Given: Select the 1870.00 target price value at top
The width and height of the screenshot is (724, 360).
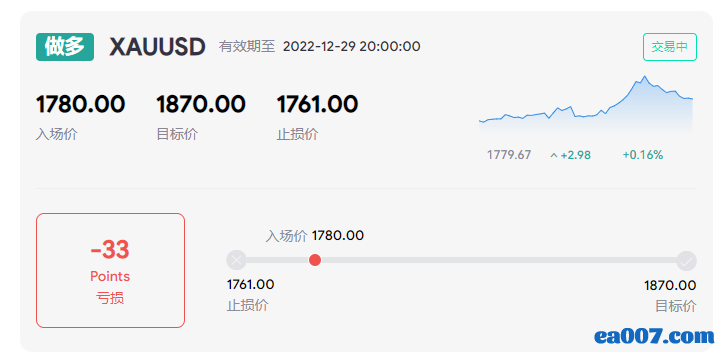Looking at the screenshot, I should point(201,104).
